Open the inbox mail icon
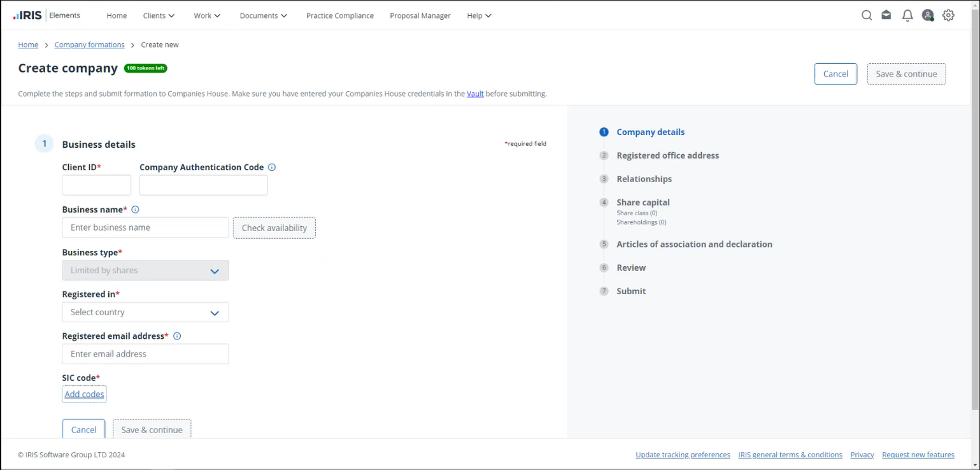980x470 pixels. (x=886, y=15)
